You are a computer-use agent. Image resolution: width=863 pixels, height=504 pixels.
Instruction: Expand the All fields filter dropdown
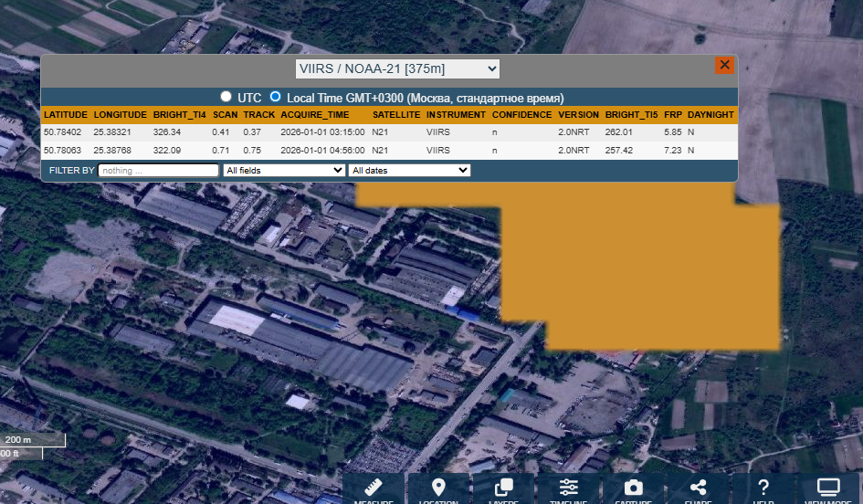pyautogui.click(x=284, y=171)
